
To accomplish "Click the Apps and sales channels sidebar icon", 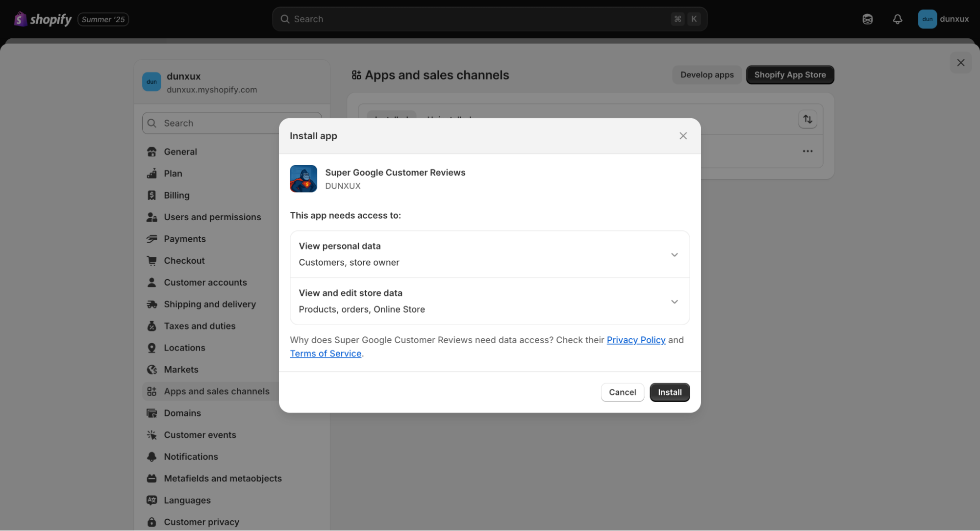I will click(152, 391).
